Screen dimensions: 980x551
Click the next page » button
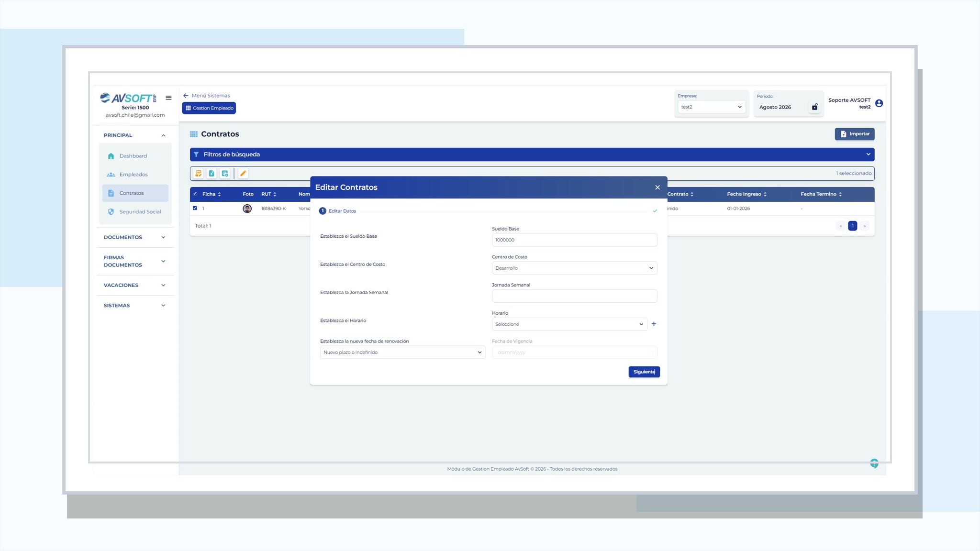coord(864,226)
